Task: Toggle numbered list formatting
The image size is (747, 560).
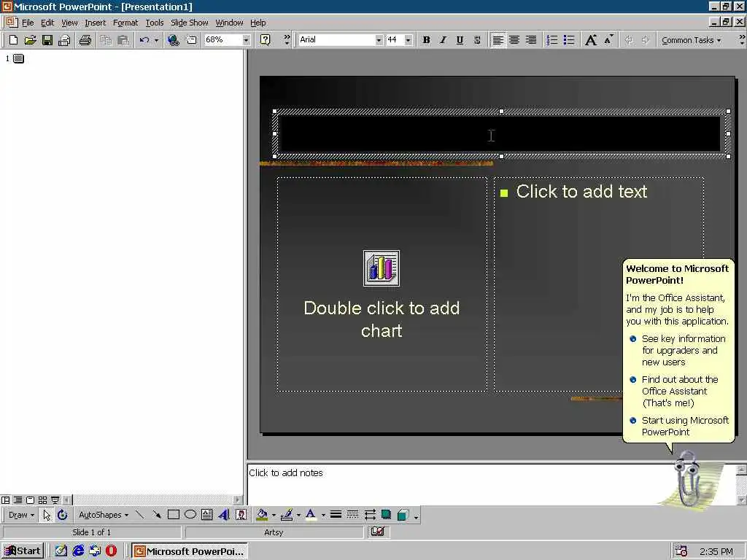Action: (x=552, y=40)
